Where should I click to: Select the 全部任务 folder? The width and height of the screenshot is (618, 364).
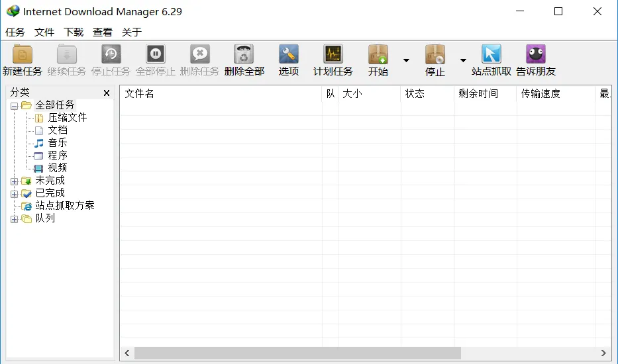(x=55, y=105)
